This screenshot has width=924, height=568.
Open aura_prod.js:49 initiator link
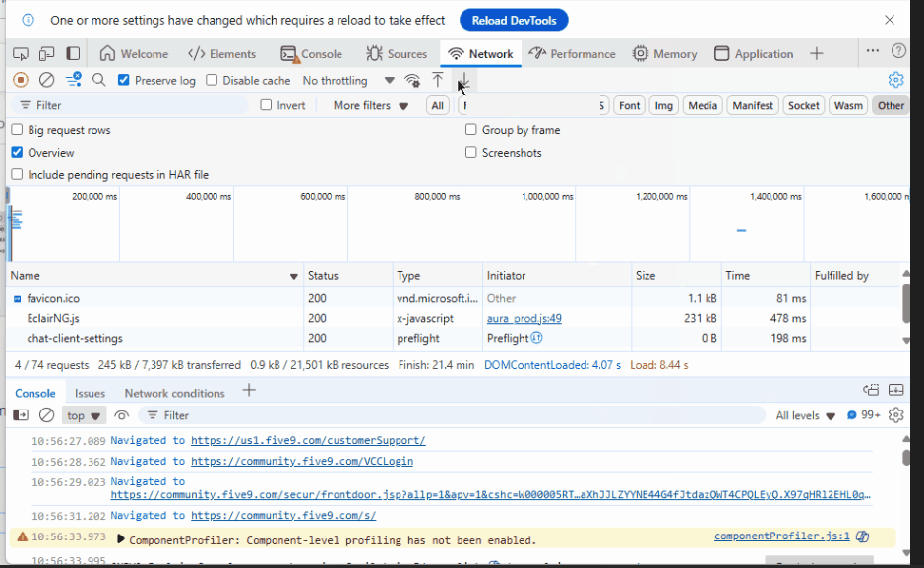click(524, 318)
